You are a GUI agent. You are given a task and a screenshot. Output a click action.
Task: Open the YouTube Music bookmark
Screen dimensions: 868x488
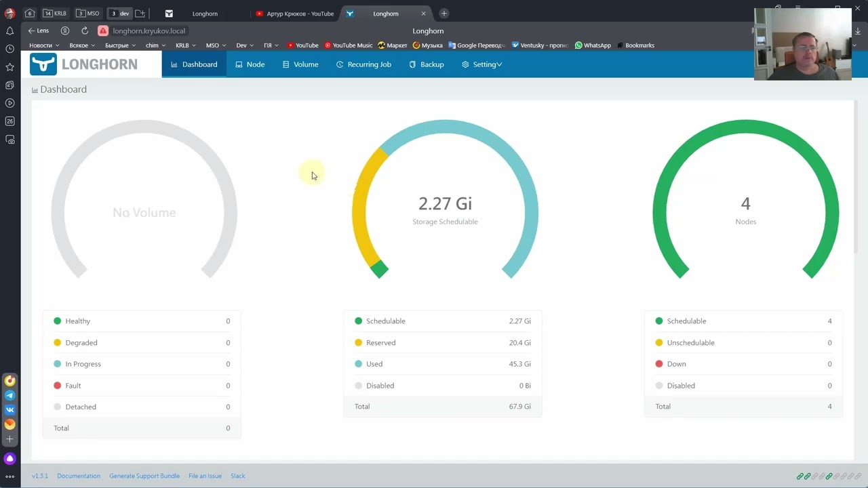point(349,45)
